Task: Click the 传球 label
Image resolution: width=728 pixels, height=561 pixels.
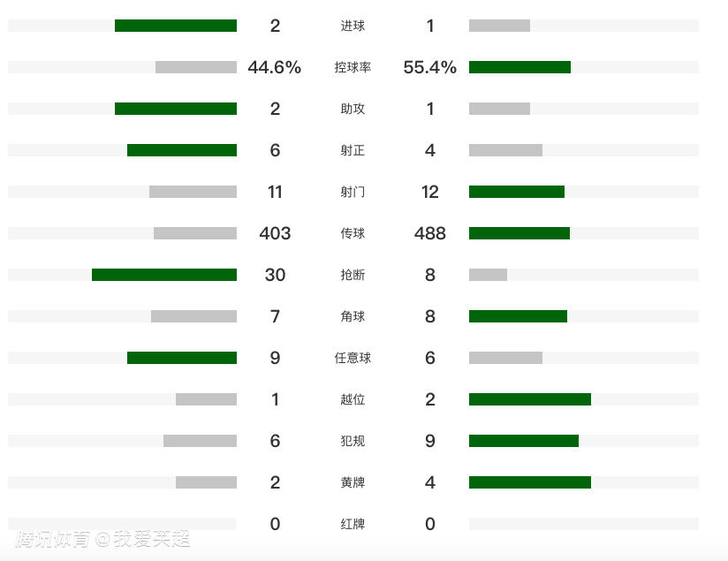Action: coord(353,233)
